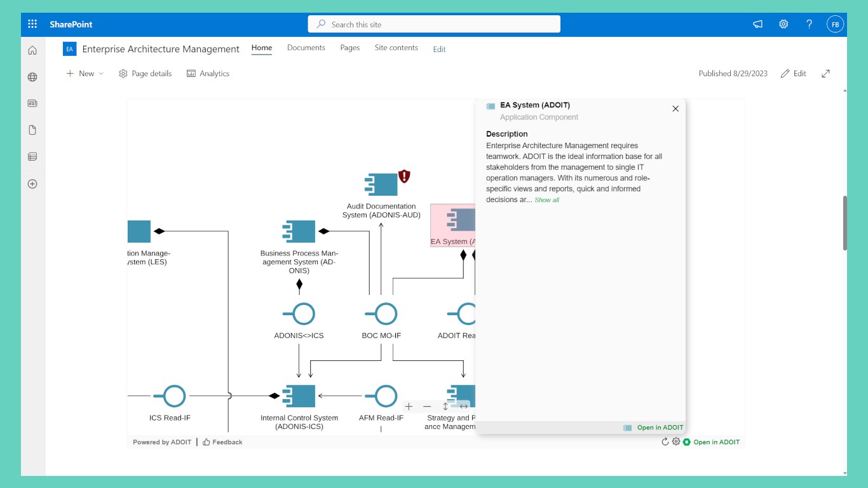Zoom out the diagram with the minus icon
This screenshot has height=488, width=868.
[427, 406]
